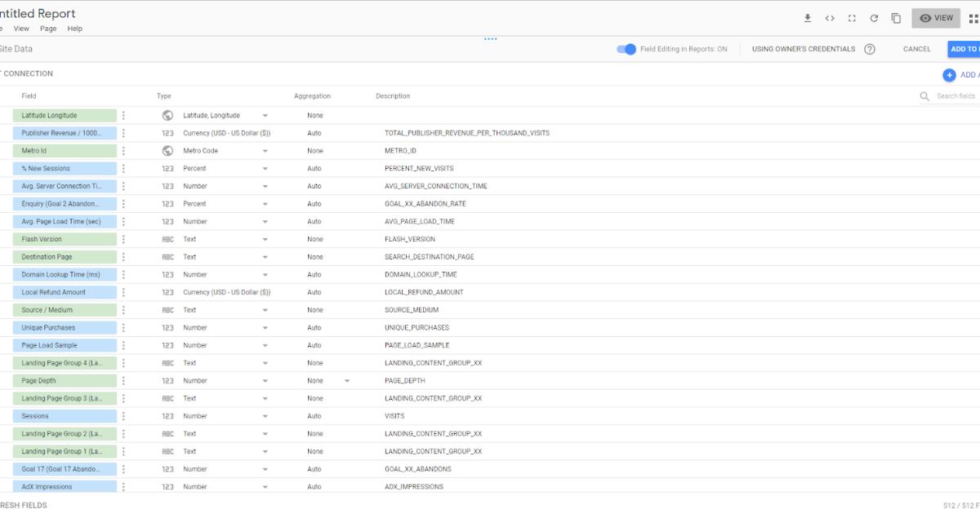Enter full screen mode

[852, 18]
